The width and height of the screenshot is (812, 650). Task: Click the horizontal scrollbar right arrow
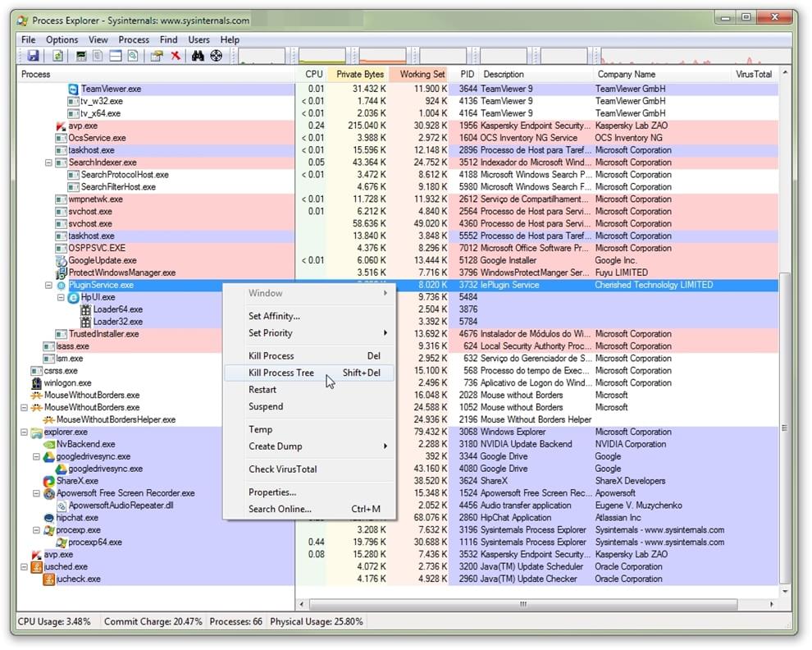pyautogui.click(x=772, y=604)
